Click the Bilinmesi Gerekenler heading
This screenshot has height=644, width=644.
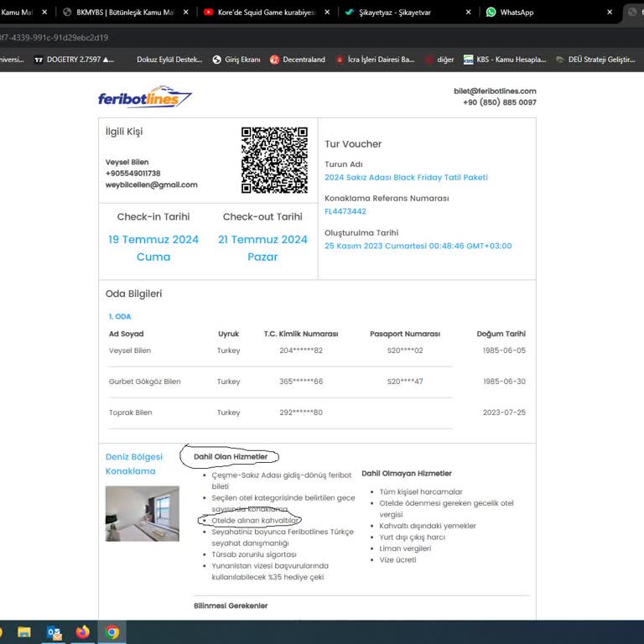[231, 605]
